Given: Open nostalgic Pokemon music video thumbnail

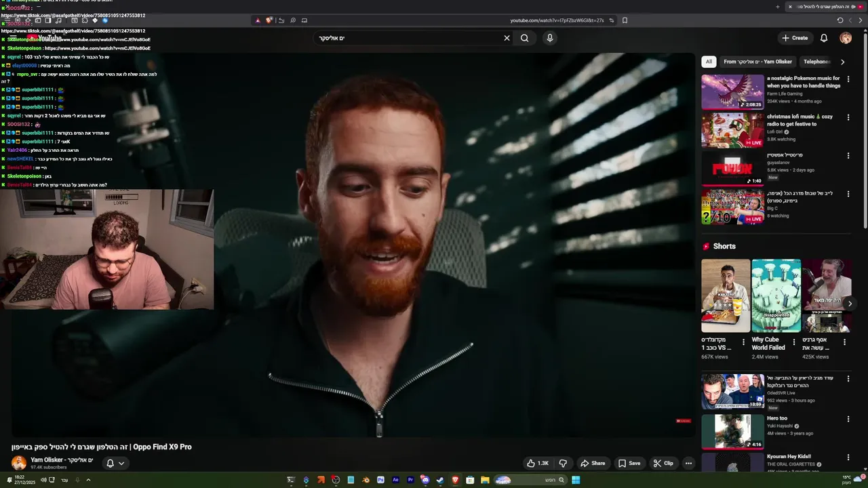Looking at the screenshot, I should [732, 91].
